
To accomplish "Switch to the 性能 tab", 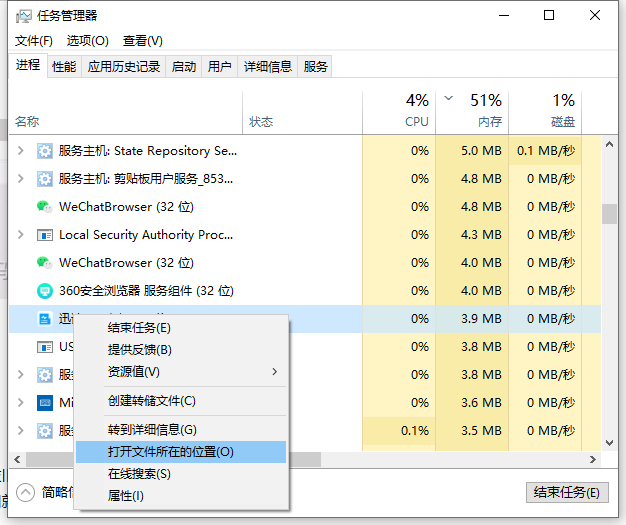I will (x=64, y=67).
